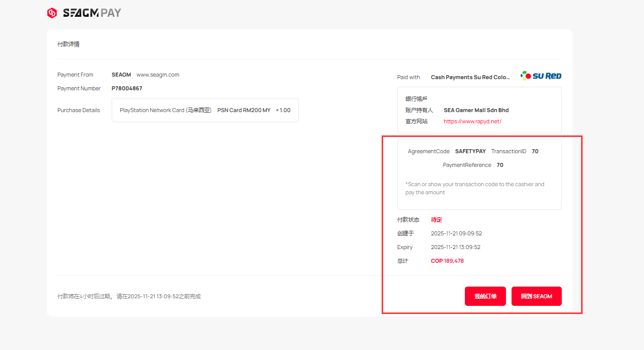Image resolution: width=644 pixels, height=350 pixels.
Task: Click the www.seagm.com merchant address
Action: point(158,75)
